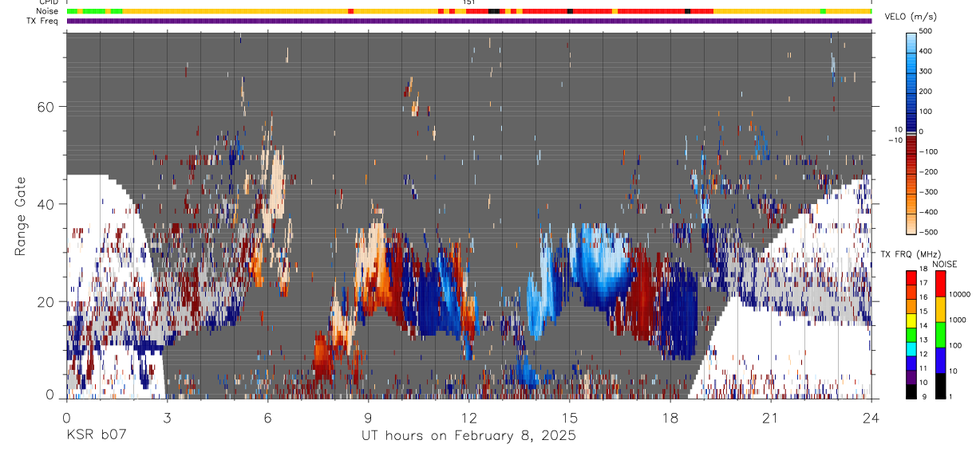
Task: Click the yellow swatch in TX FRQ legend
Action: (x=911, y=320)
